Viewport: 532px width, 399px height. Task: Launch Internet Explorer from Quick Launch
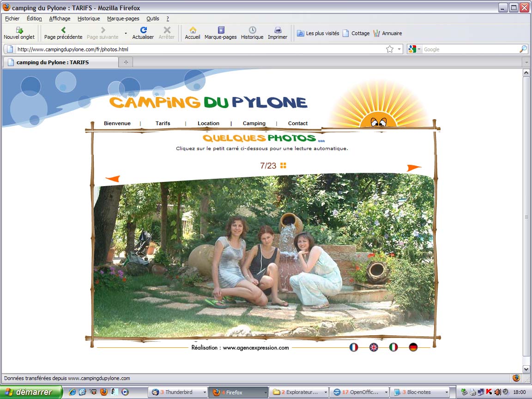tap(72, 392)
